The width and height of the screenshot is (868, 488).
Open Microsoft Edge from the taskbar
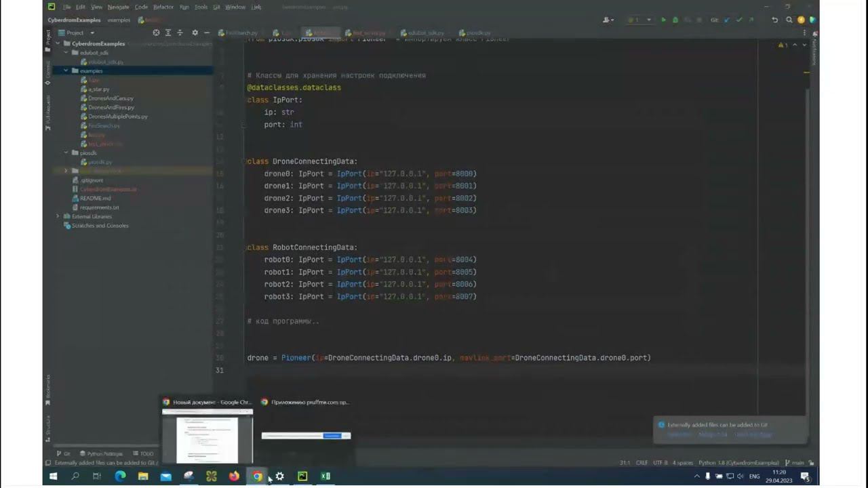[x=120, y=476]
